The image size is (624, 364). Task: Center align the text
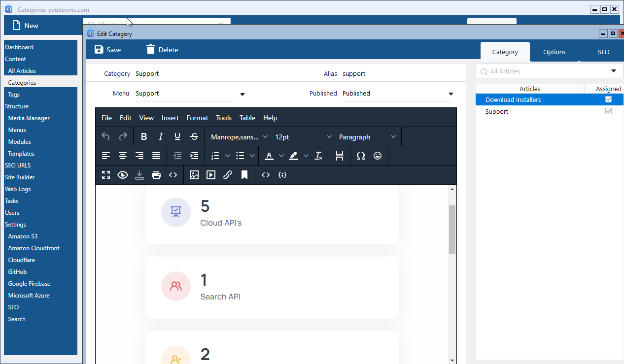[x=123, y=156]
